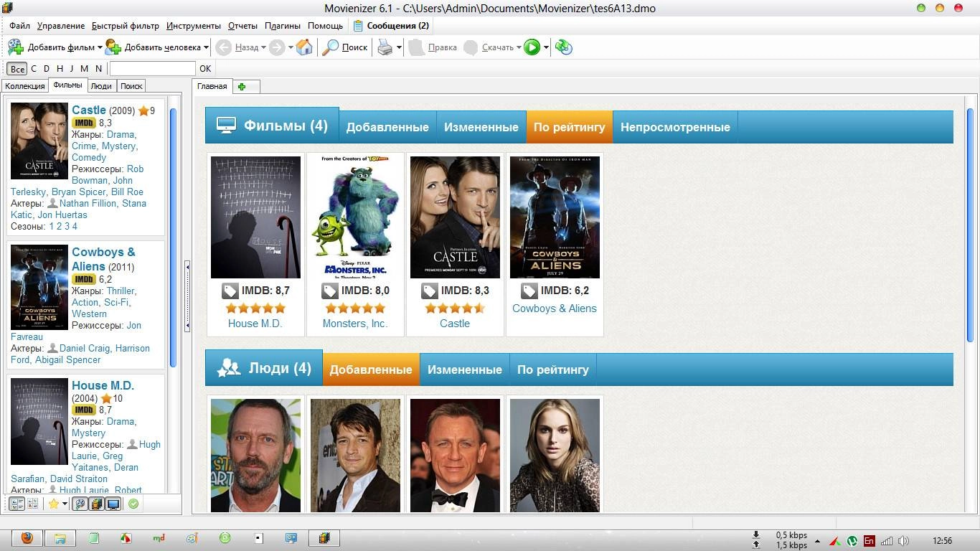Click the Messages clipboard icon

tap(358, 26)
